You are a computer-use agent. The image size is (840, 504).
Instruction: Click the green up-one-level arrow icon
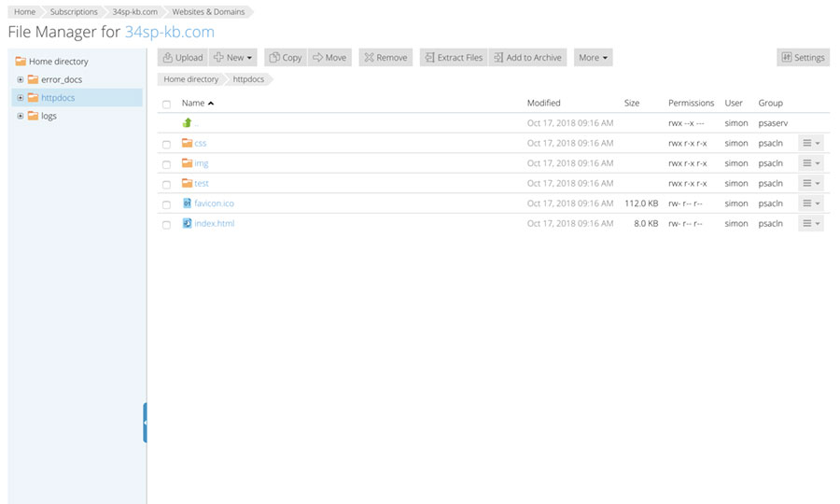click(187, 122)
